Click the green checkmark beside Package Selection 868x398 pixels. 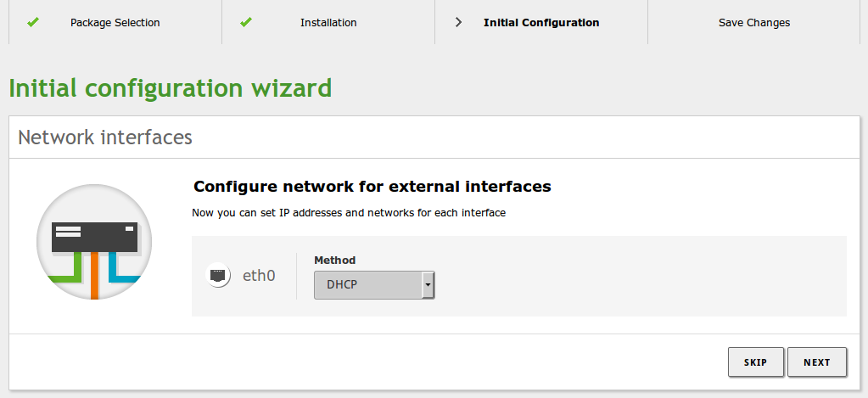[x=33, y=22]
